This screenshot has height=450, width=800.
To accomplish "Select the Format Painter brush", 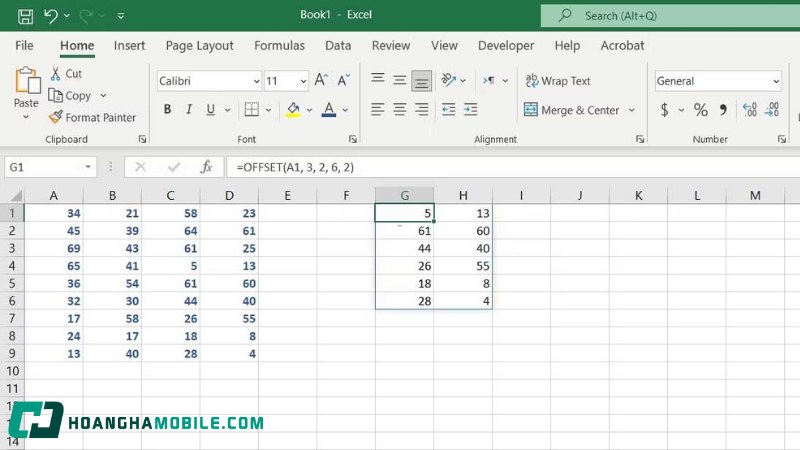I will pyautogui.click(x=57, y=117).
